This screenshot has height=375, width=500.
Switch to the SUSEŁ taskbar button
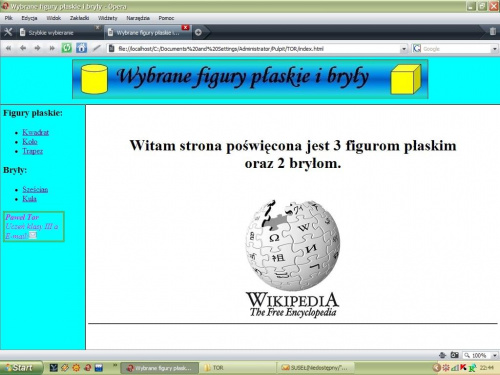[x=316, y=368]
